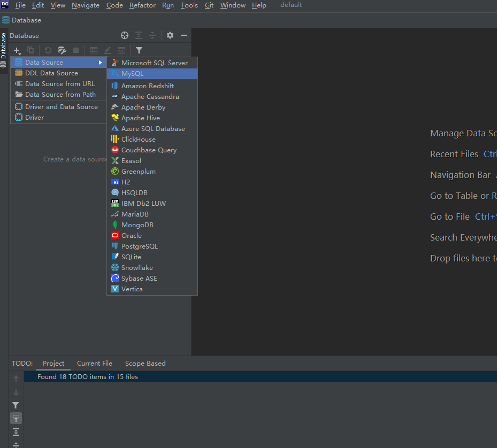Switch to TODO Current File tab
This screenshot has height=448, width=497.
[x=95, y=364]
